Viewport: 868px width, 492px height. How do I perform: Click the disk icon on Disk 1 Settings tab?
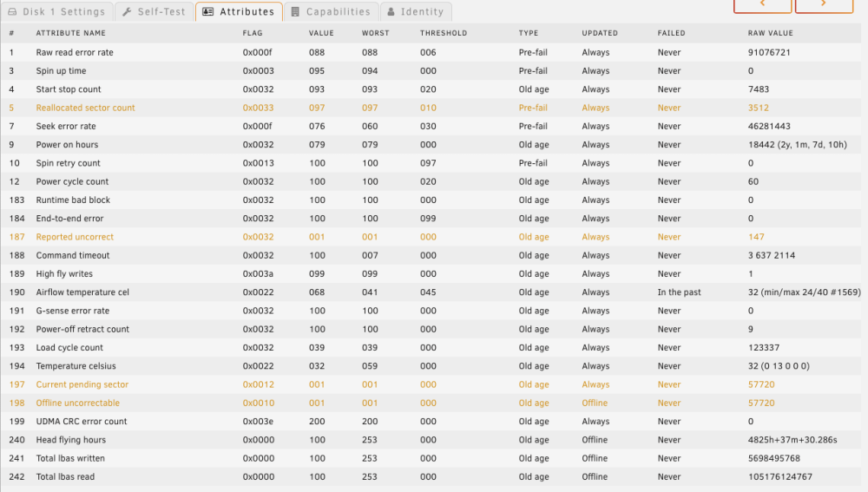pos(12,11)
